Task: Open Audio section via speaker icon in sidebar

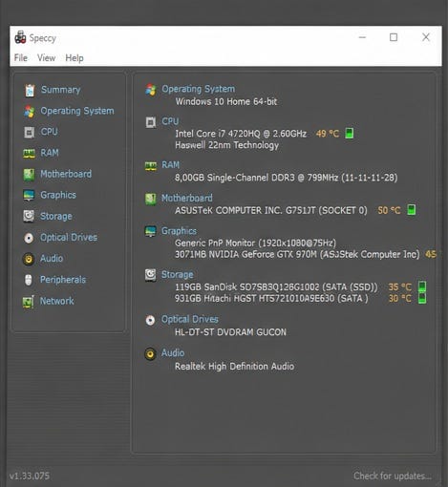Action: point(29,259)
